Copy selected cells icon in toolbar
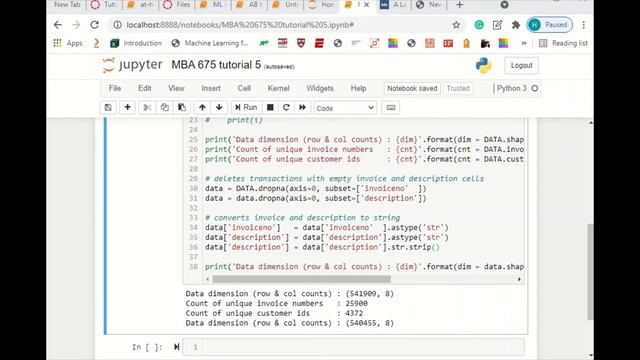The width and height of the screenshot is (640, 360). 164,107
